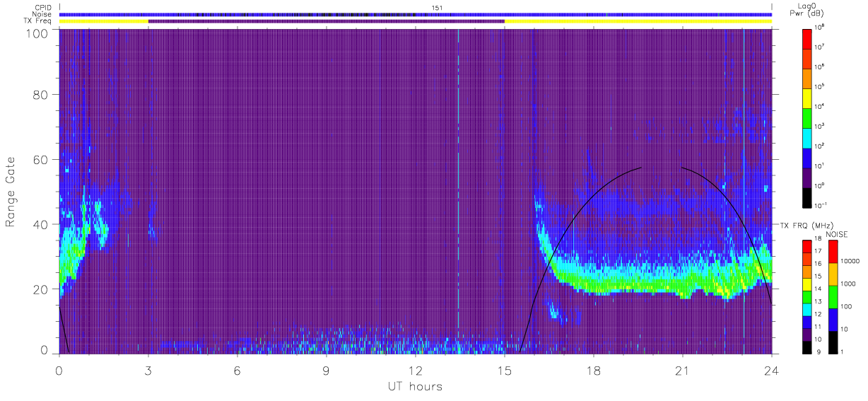Click the 1000 label on the NOISE legend
The height and width of the screenshot is (401, 868).
pyautogui.click(x=848, y=284)
